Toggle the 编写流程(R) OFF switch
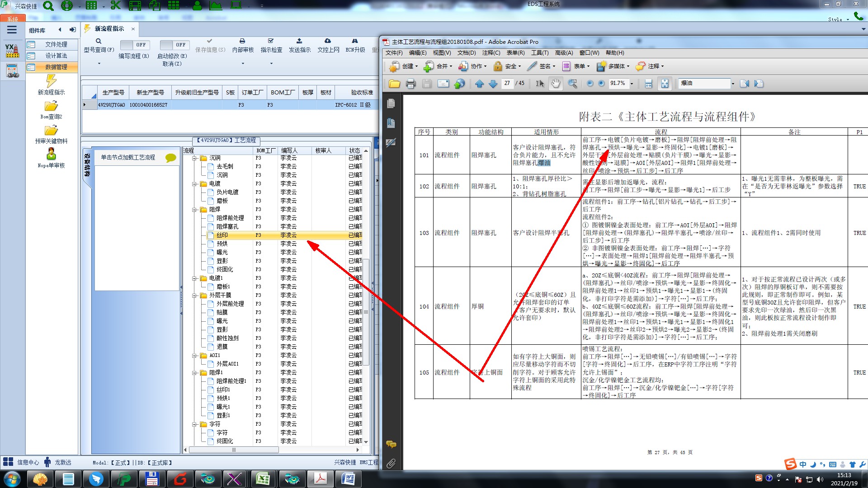This screenshot has width=868, height=488. [135, 45]
